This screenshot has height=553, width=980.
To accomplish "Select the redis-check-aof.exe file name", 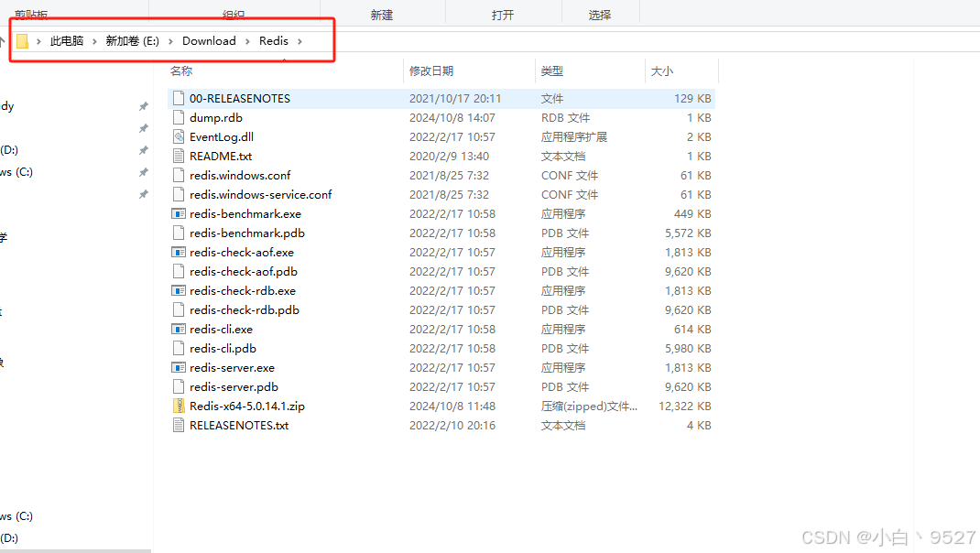I will pos(241,253).
